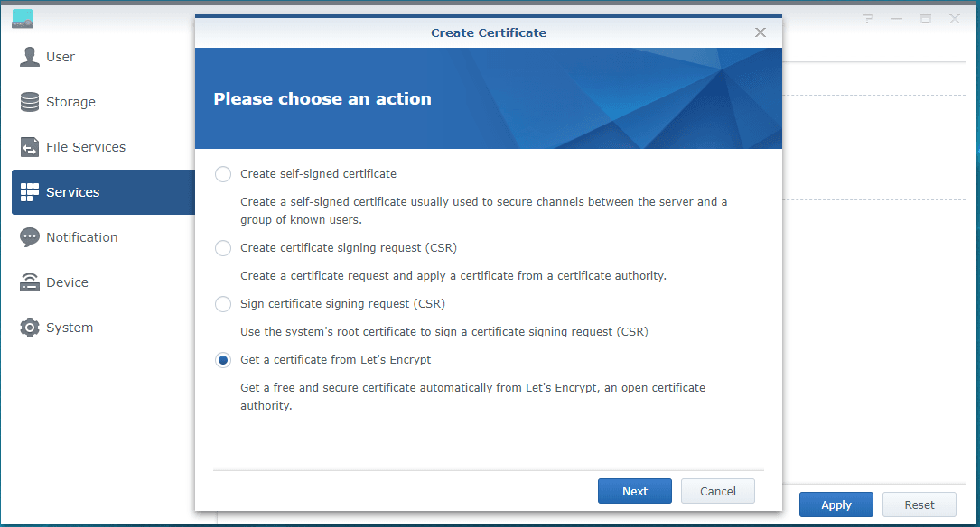
Task: Click the Reset button
Action: tap(919, 504)
